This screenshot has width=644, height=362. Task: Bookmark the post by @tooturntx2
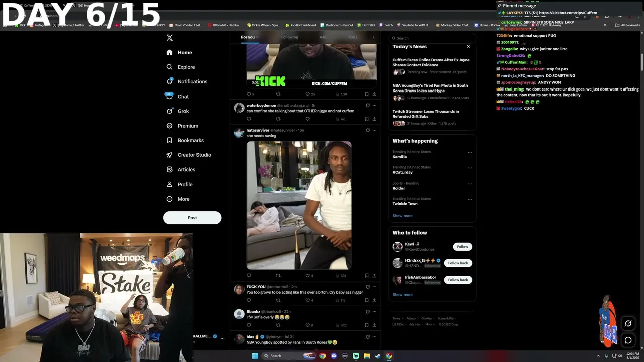tap(367, 300)
